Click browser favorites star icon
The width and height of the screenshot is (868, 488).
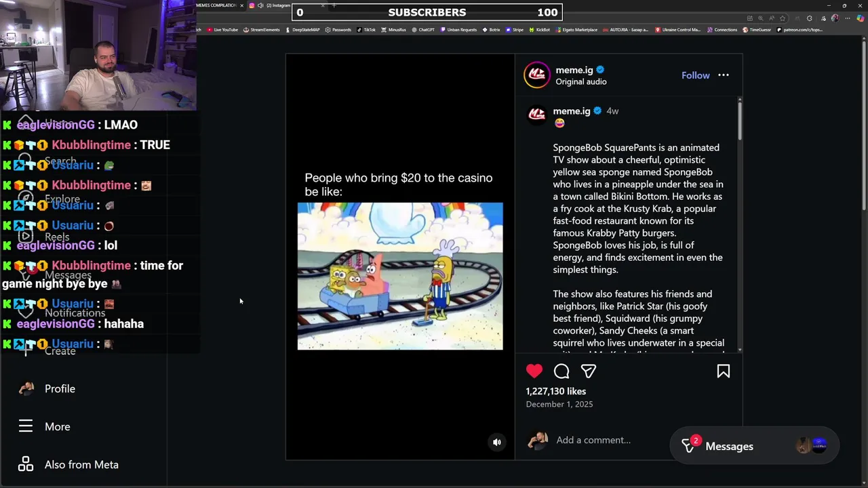(x=783, y=18)
